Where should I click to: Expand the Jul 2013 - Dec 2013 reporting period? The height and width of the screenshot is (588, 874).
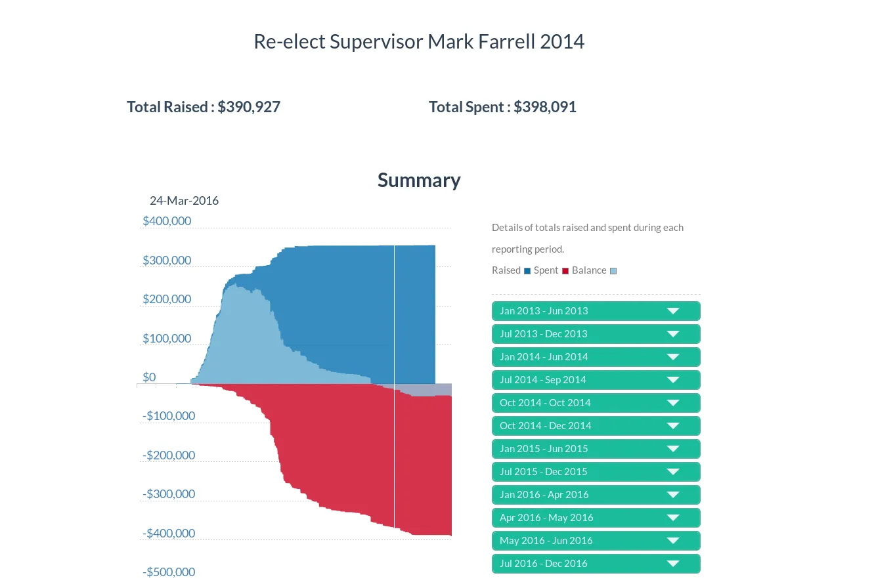(595, 333)
